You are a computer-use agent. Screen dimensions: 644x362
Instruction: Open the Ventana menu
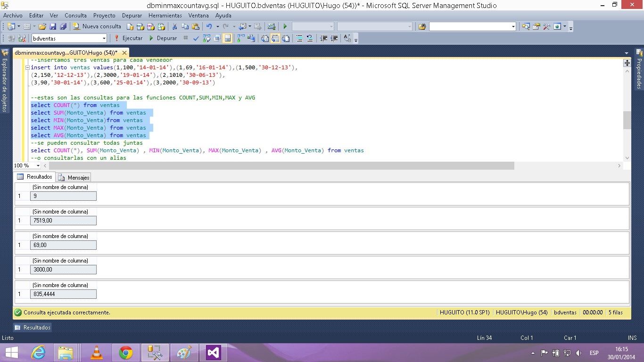pyautogui.click(x=198, y=16)
